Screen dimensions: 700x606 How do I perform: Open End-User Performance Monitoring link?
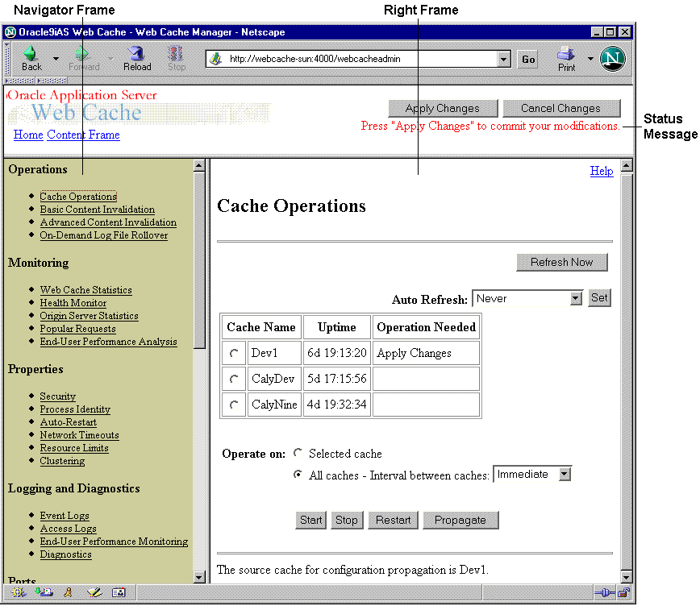coord(114,542)
